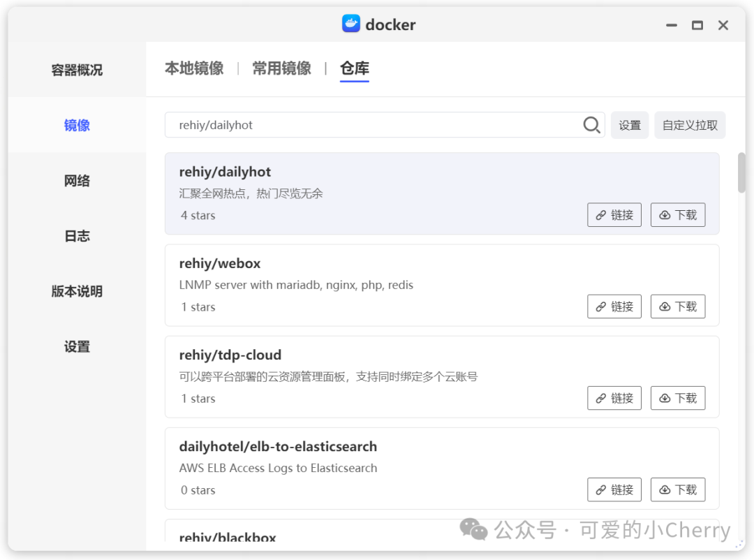754x560 pixels.
Task: Click the 可以跨平台部署的云资源管理面板 description
Action: click(328, 376)
